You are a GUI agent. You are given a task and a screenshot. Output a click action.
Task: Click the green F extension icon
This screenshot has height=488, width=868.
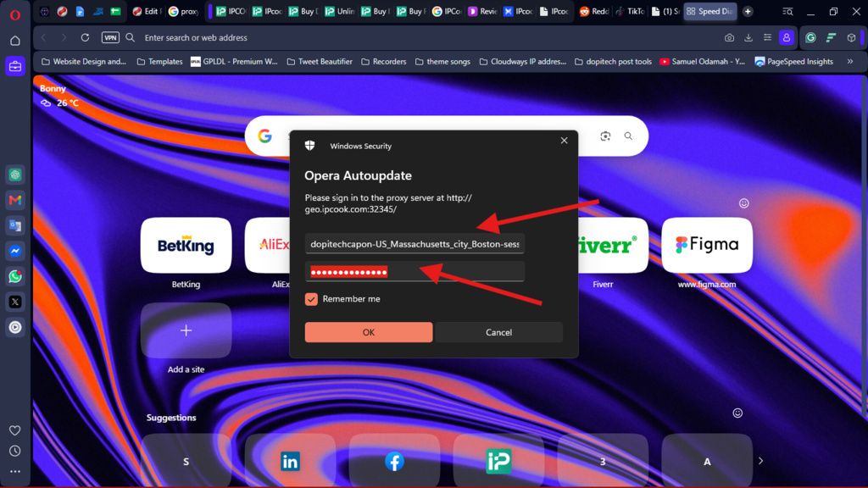(x=831, y=37)
